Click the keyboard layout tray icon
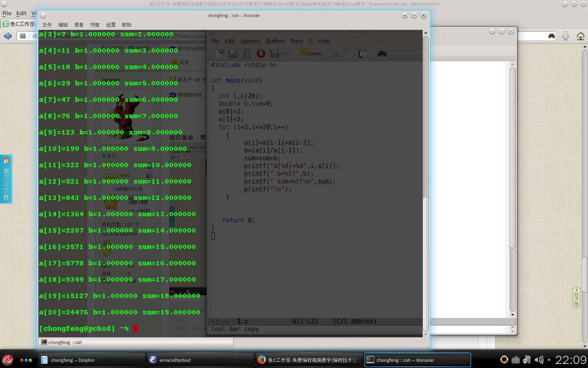Viewport: 588px width, 368px height. click(x=516, y=360)
